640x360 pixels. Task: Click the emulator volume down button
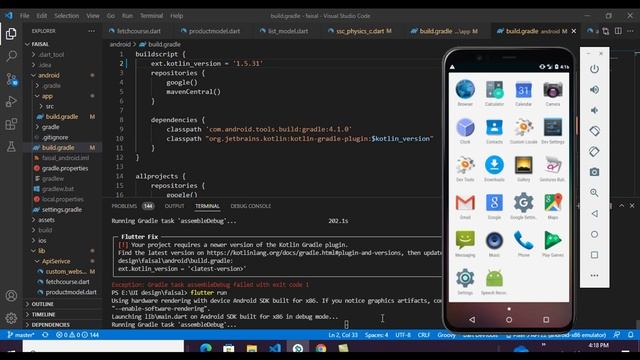(x=594, y=110)
